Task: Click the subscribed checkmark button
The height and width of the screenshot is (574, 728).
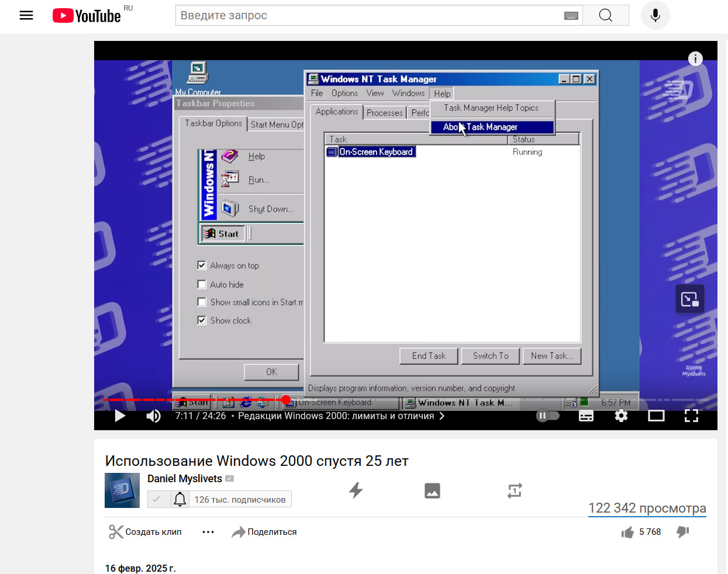Action: click(x=158, y=499)
